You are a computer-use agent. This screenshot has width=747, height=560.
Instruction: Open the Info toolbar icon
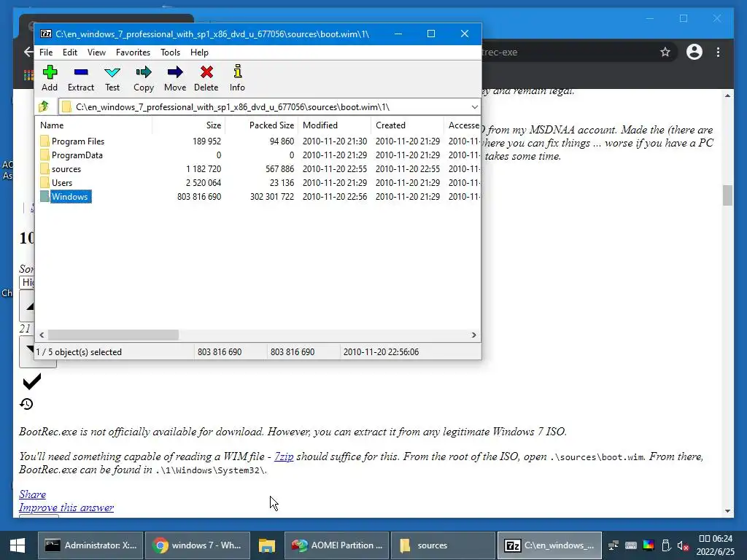coord(237,71)
